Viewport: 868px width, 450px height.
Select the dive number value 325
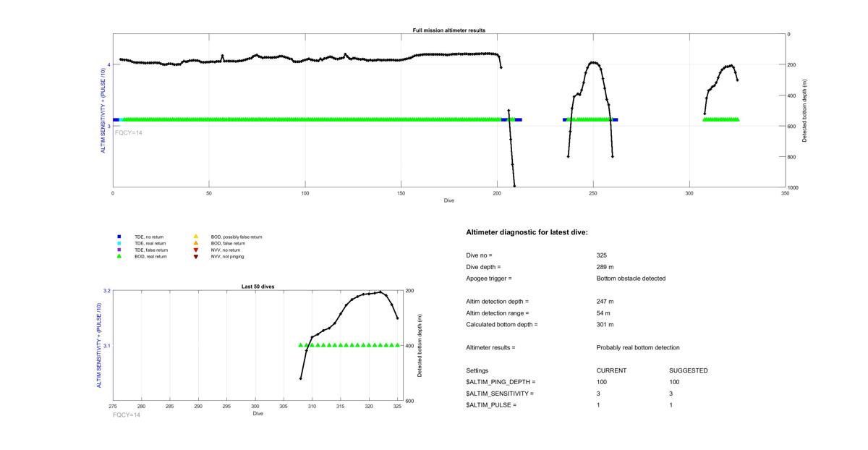tap(602, 255)
